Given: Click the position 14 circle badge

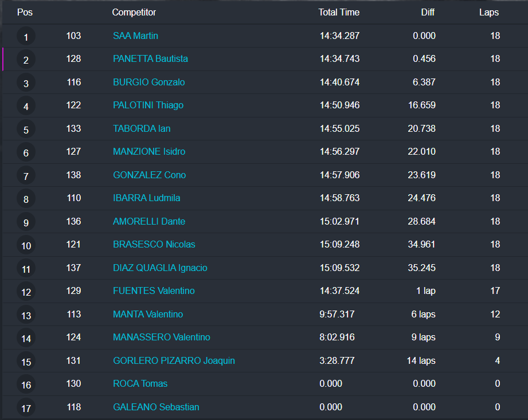Looking at the screenshot, I should (x=26, y=339).
